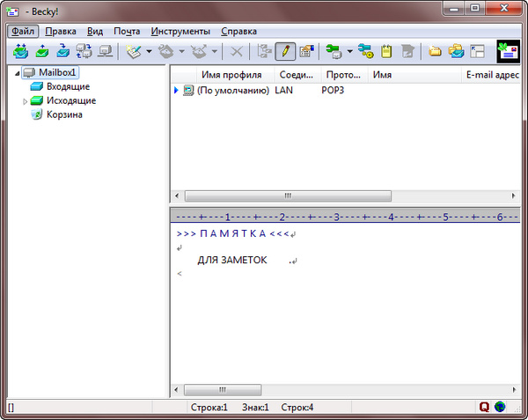Screen dimensions: 528x420
Task: Open the Справка menu
Action: point(238,32)
